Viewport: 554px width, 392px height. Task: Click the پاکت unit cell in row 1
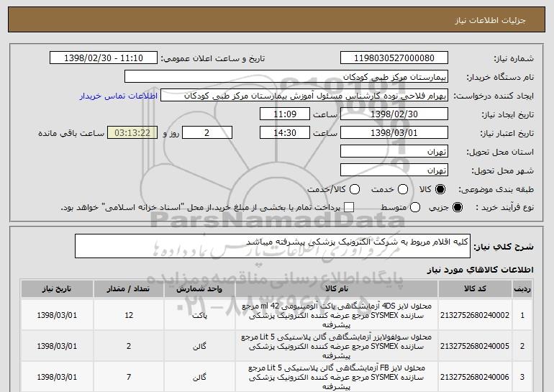199,315
